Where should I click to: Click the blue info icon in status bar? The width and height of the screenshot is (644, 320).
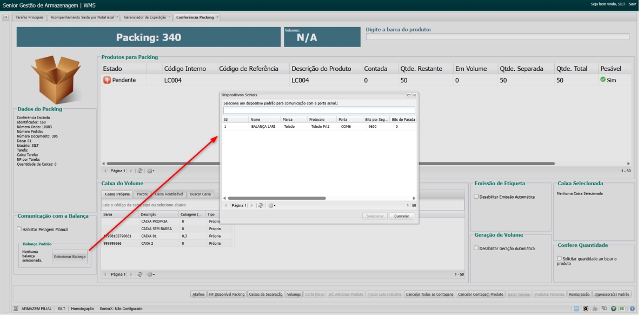tap(632, 309)
